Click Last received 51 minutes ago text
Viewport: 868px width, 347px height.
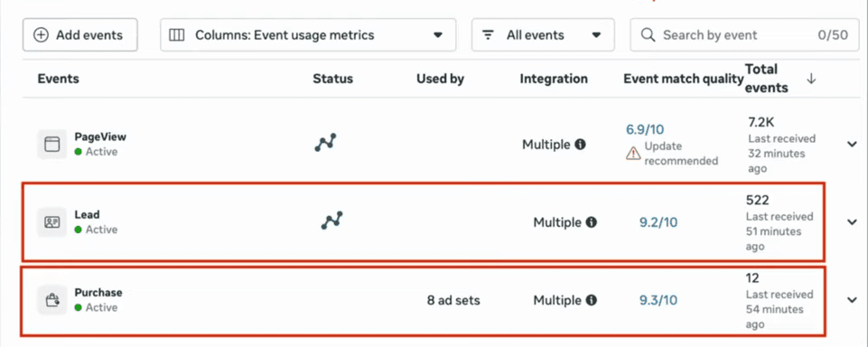pyautogui.click(x=779, y=231)
